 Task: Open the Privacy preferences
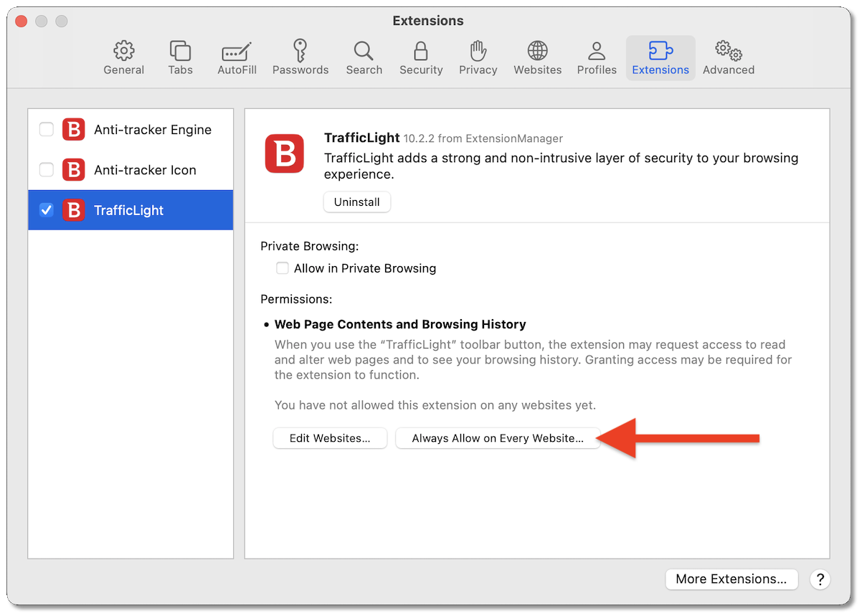(478, 57)
